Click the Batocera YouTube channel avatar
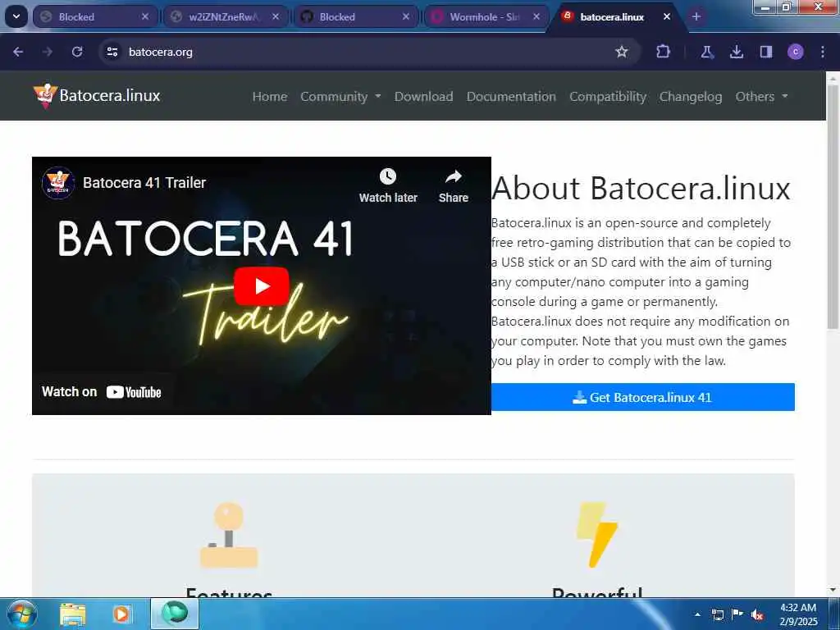Screen dimensions: 840x630 click(58, 183)
